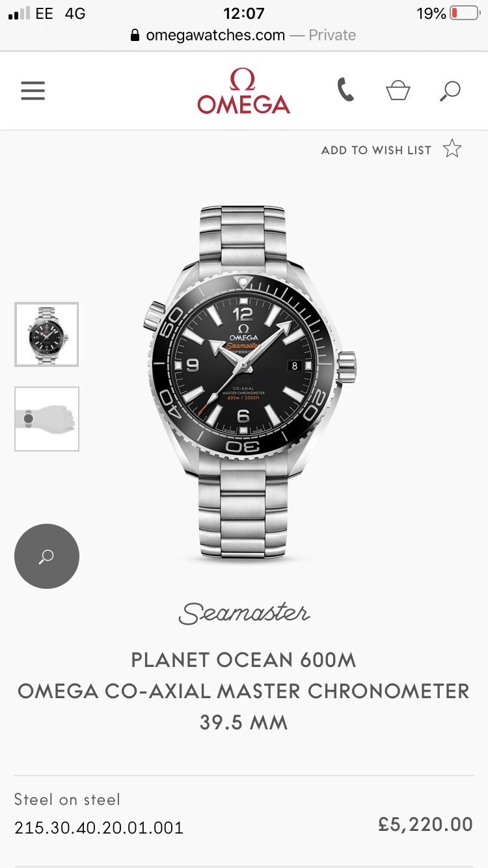Tap the £5,220.00 price

click(x=426, y=825)
